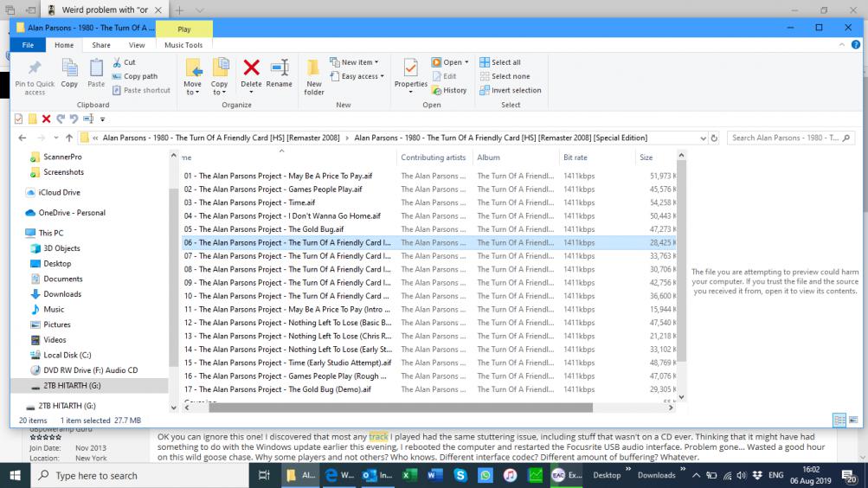Screen dimensions: 868x488
Task: Expand the New item dropdown
Action: click(x=357, y=62)
